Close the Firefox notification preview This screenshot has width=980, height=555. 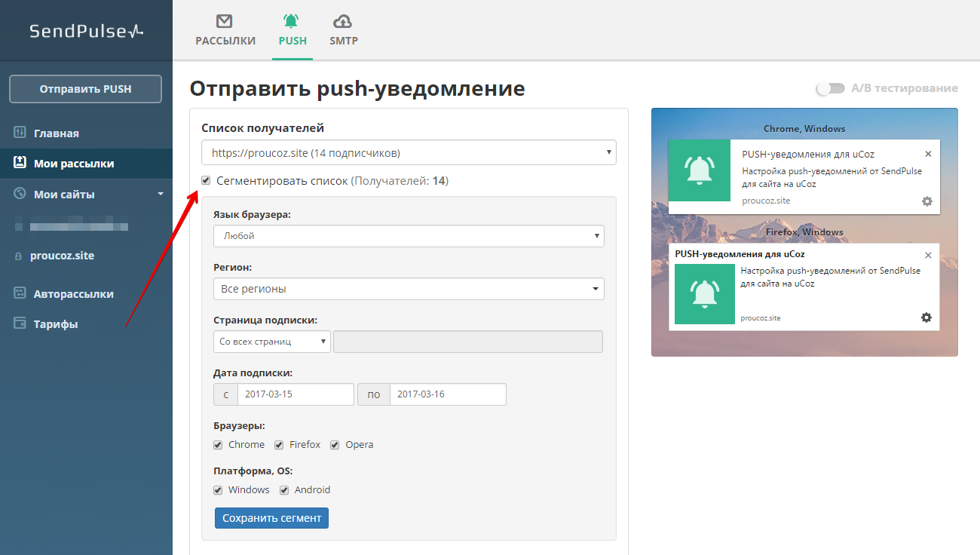(x=928, y=255)
